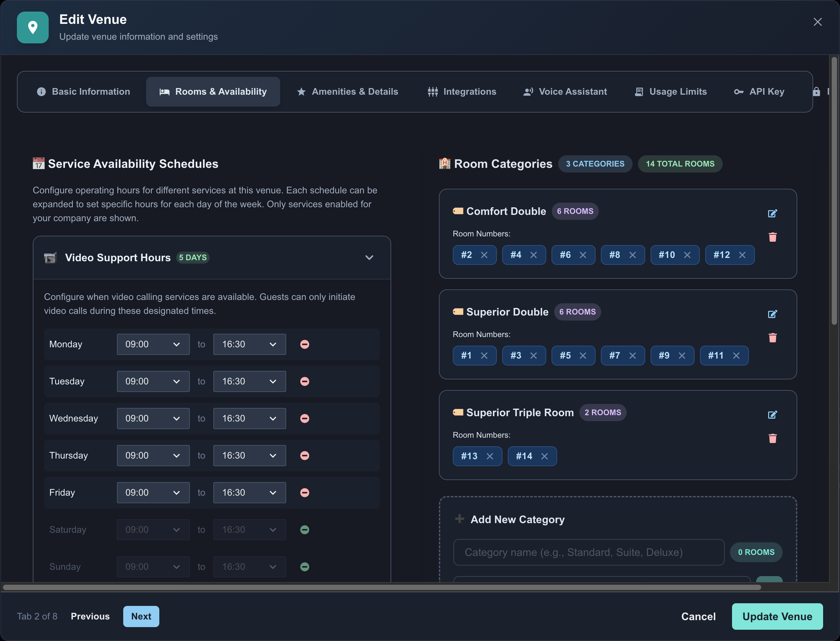Go to Integrations tab

(462, 92)
